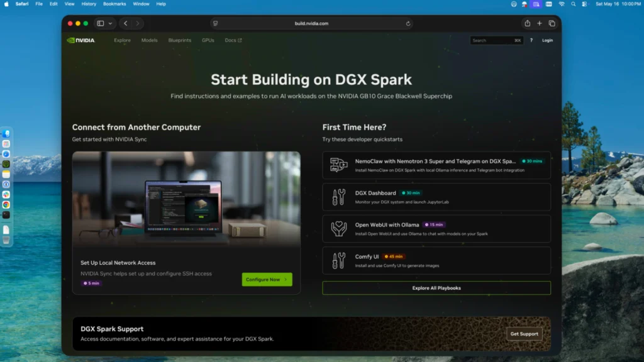Click the NemoClaw playbook icon
644x362 pixels.
[x=339, y=165]
